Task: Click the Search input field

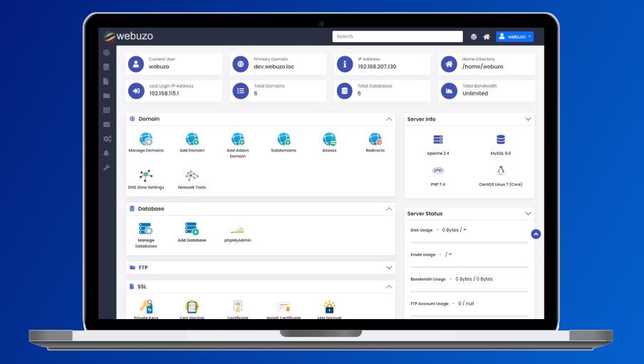Action: 398,36
